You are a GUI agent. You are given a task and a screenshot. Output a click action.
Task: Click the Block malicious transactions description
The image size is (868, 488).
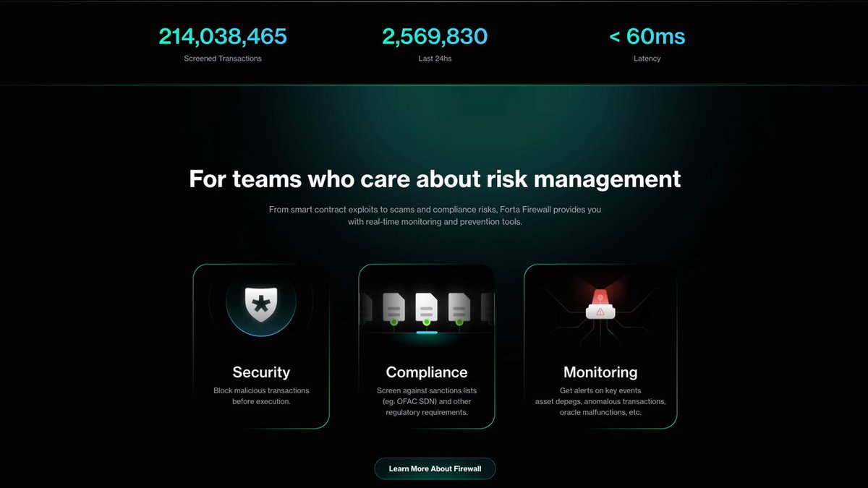(x=261, y=395)
